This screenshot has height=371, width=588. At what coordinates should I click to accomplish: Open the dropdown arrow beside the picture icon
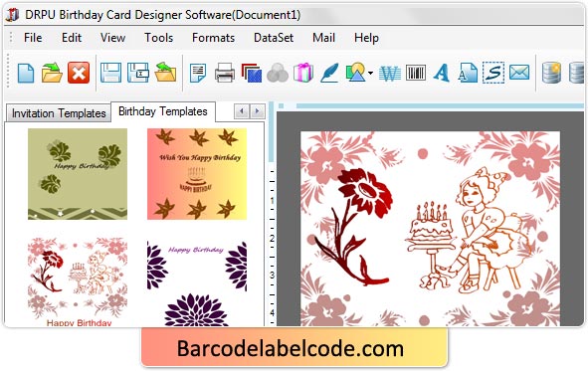pos(370,73)
